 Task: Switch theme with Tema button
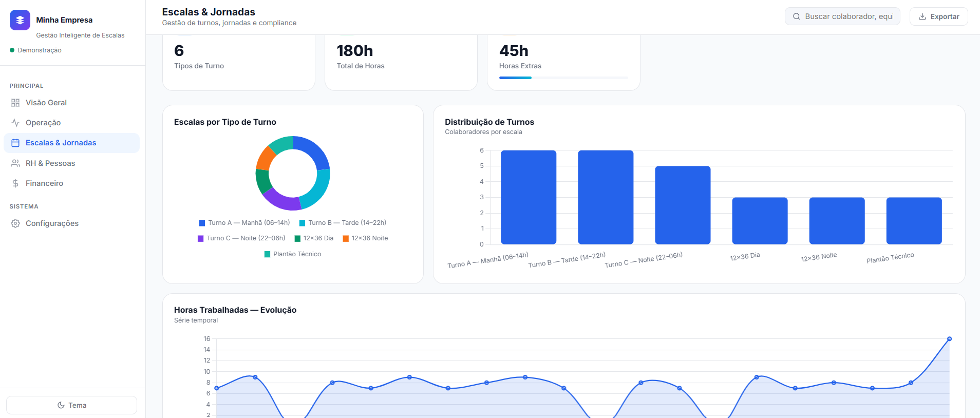pos(71,405)
